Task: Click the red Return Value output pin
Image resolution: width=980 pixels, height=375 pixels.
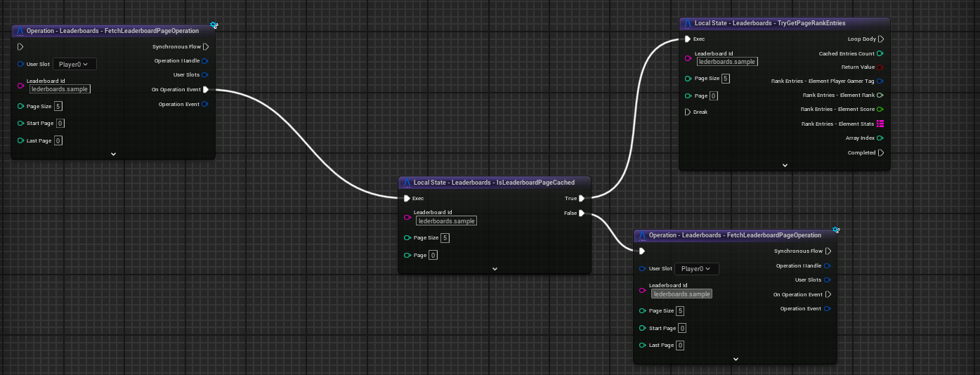Action: click(x=880, y=67)
